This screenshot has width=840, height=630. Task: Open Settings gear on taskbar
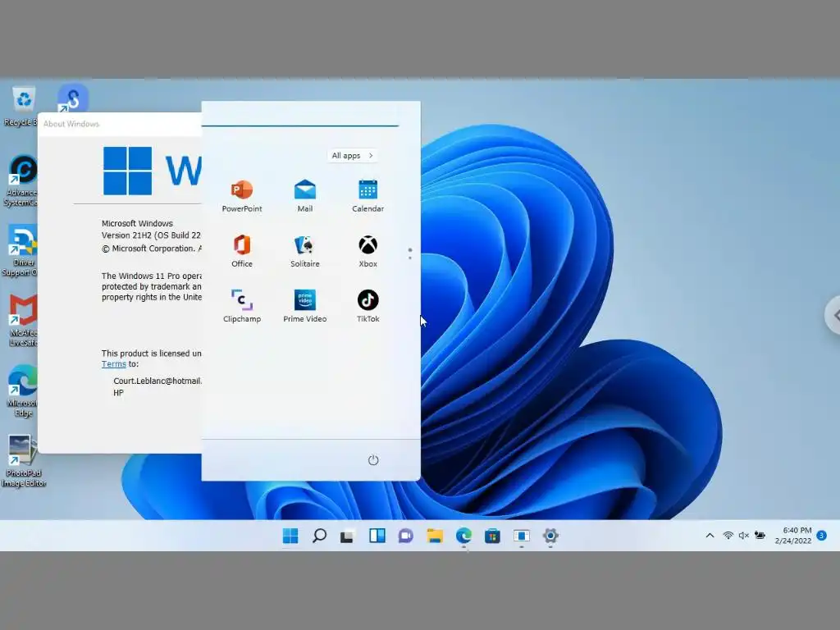coord(550,536)
